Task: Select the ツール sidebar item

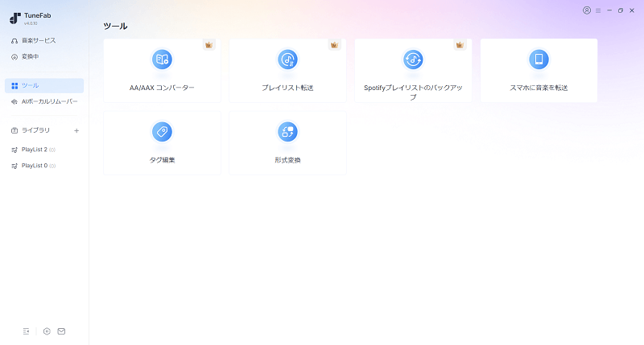Action: pos(44,85)
